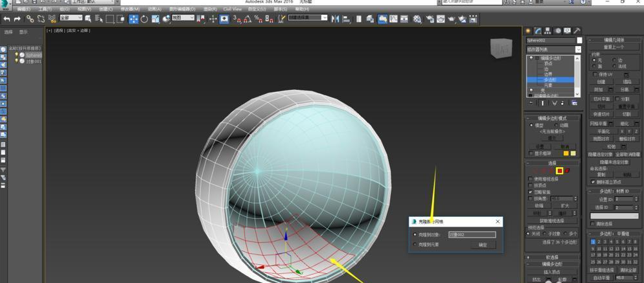Select 'Clone to Object' radio option
The width and height of the screenshot is (644, 283).
(x=415, y=234)
